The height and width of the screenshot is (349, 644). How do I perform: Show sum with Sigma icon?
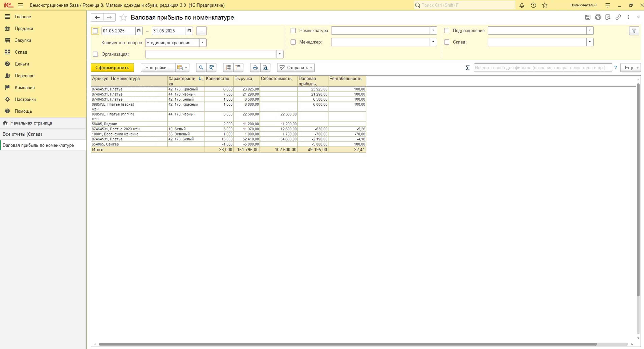[467, 68]
